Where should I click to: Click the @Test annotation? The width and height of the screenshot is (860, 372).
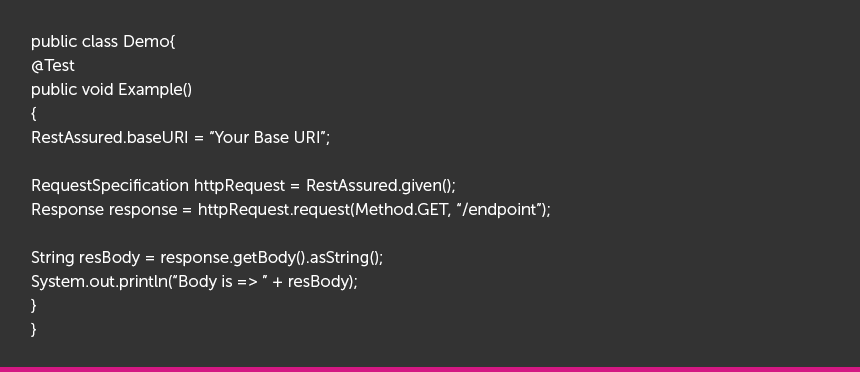(x=53, y=66)
